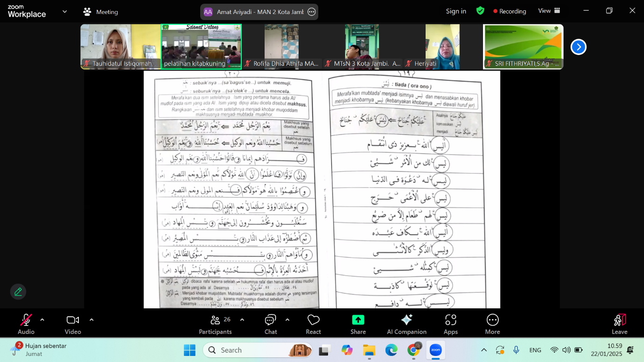Viewport: 644px width, 362px height.
Task: Click the Sign in link
Action: coord(456,11)
